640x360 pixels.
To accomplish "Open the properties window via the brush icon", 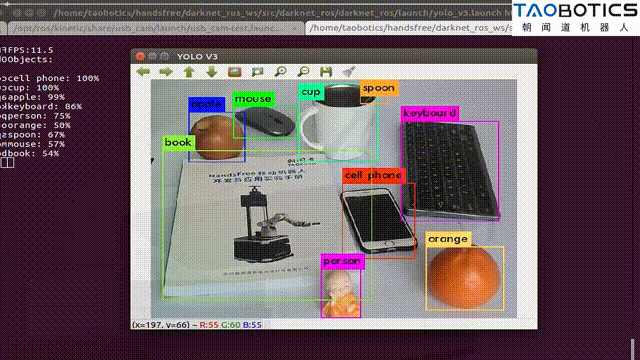I will point(349,72).
